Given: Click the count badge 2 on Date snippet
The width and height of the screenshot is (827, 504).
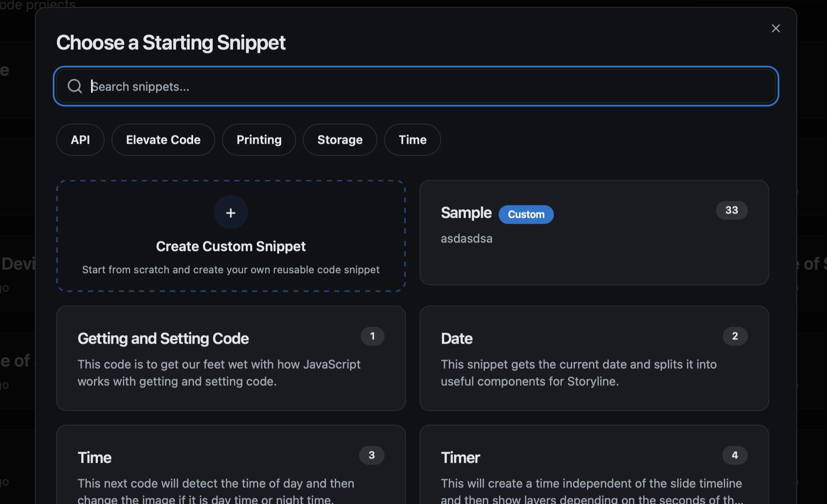Looking at the screenshot, I should (x=735, y=336).
